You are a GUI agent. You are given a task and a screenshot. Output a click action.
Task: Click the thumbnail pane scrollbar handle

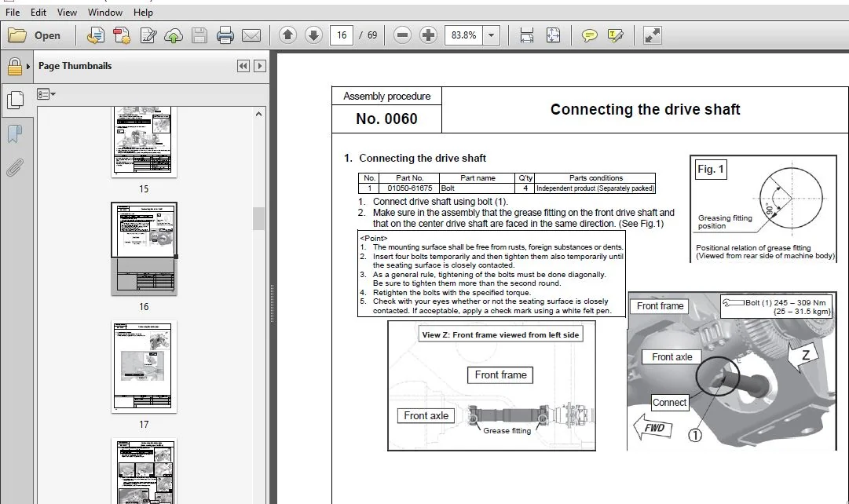pyautogui.click(x=259, y=219)
